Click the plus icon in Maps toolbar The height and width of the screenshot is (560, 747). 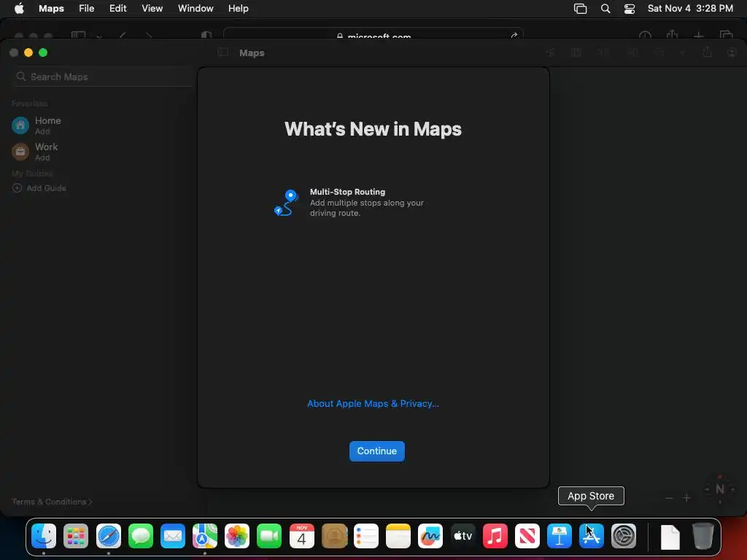[682, 52]
